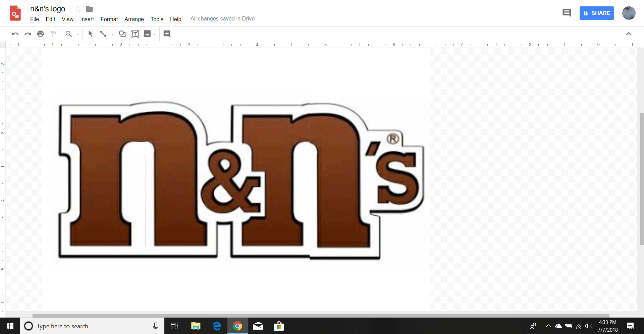This screenshot has width=644, height=334.
Task: Expand the line type dropdown arrow
Action: [x=112, y=34]
